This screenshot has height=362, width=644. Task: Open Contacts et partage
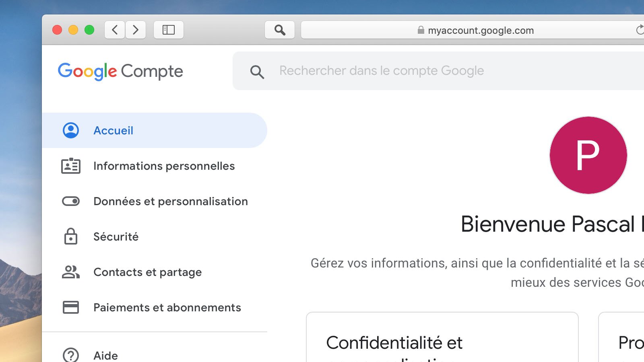tap(155, 272)
